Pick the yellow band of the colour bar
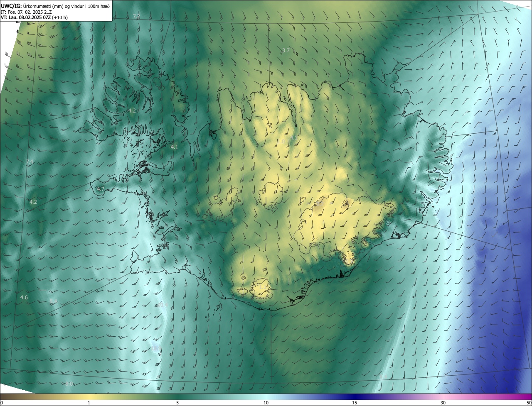 [x=89, y=397]
